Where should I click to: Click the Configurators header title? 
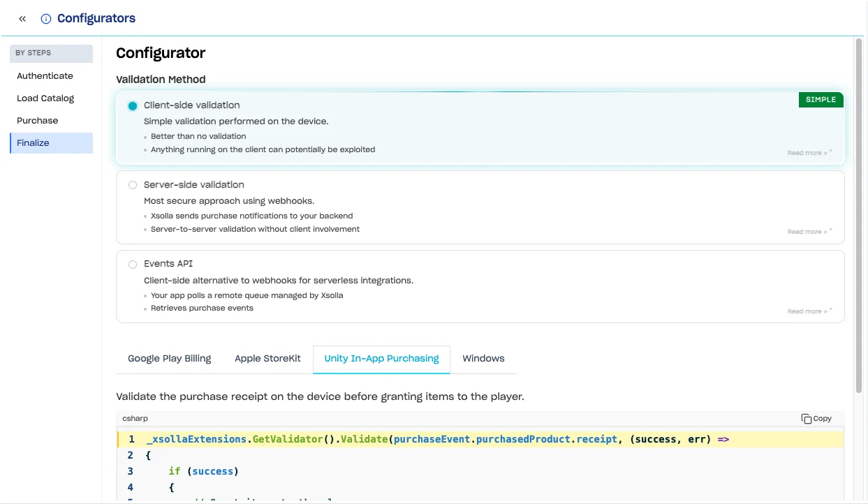click(96, 19)
